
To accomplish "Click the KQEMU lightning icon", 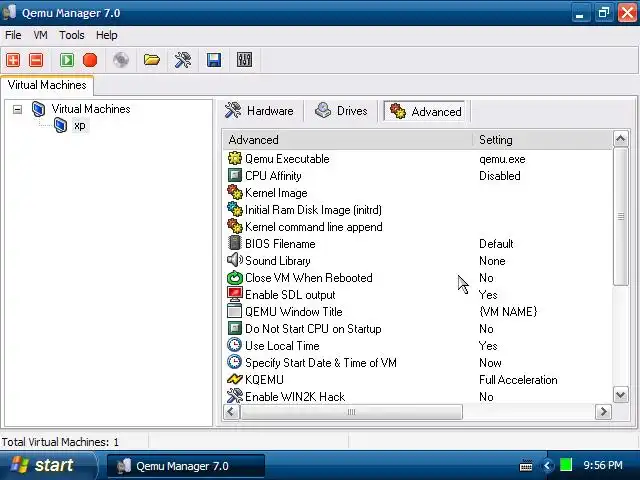I will tap(235, 380).
